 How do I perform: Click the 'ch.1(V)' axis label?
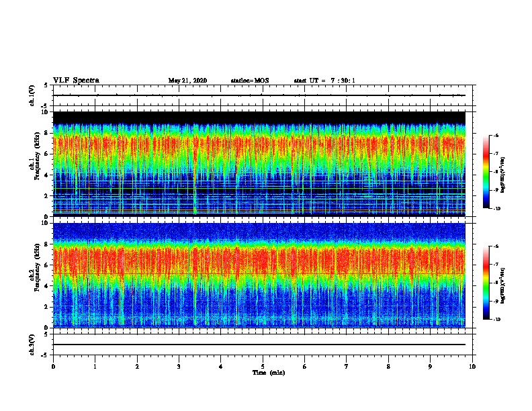[x=32, y=95]
